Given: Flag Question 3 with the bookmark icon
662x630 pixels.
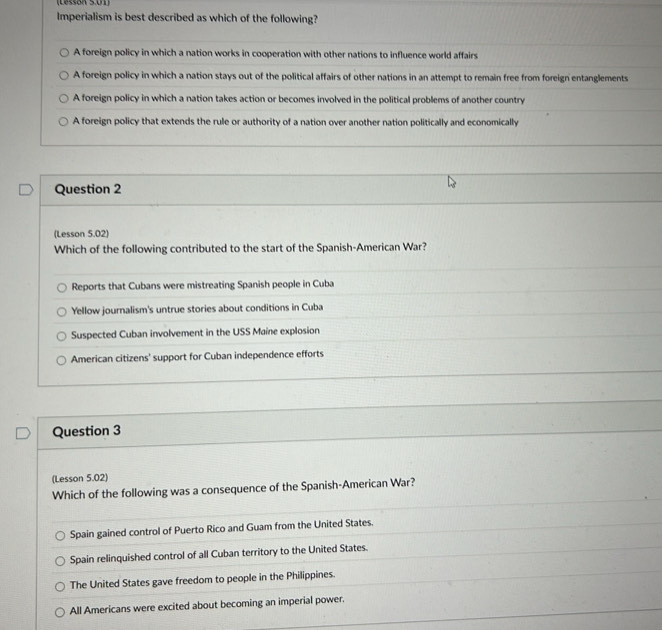Looking at the screenshot, I should [23, 433].
